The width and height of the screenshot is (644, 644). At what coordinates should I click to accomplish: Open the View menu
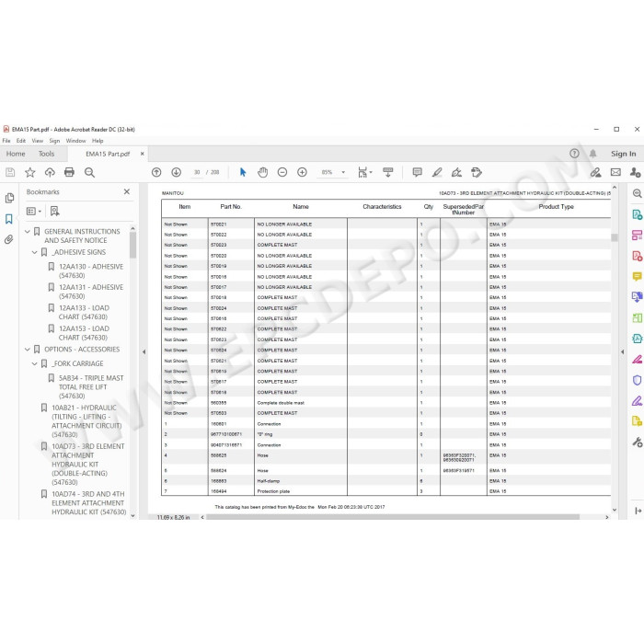[x=38, y=141]
